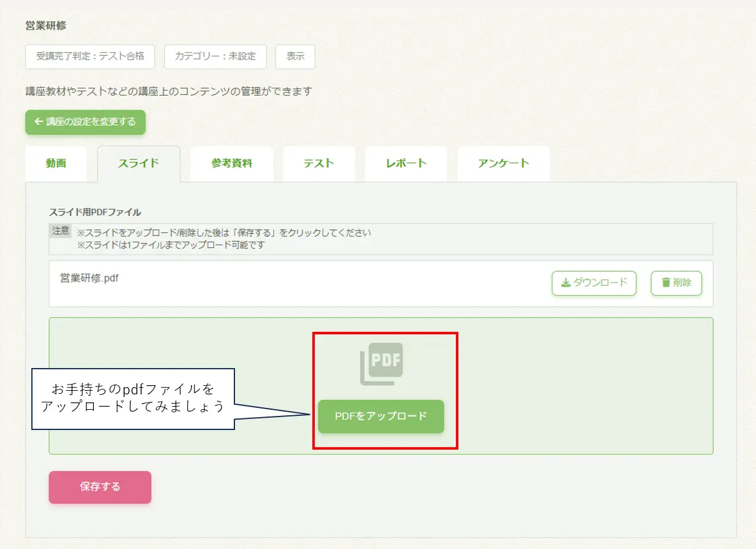Switch to the 動画 tab
The height and width of the screenshot is (549, 756).
pyautogui.click(x=56, y=164)
